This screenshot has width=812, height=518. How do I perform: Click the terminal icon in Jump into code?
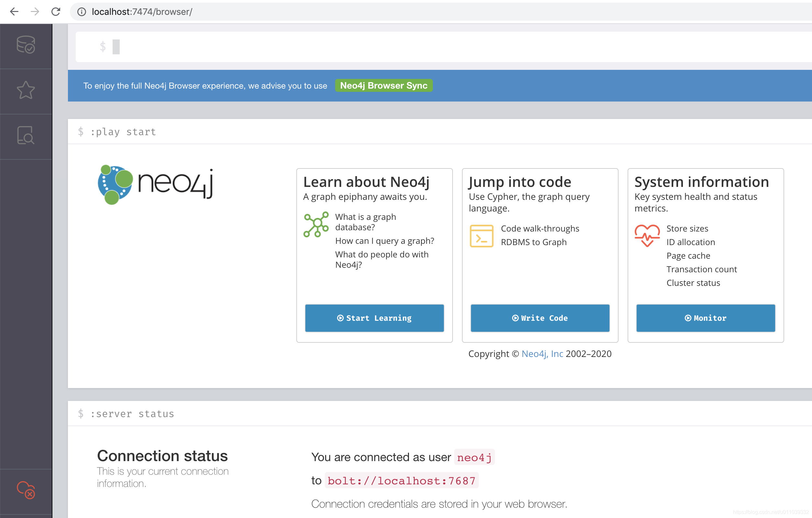[x=481, y=236]
